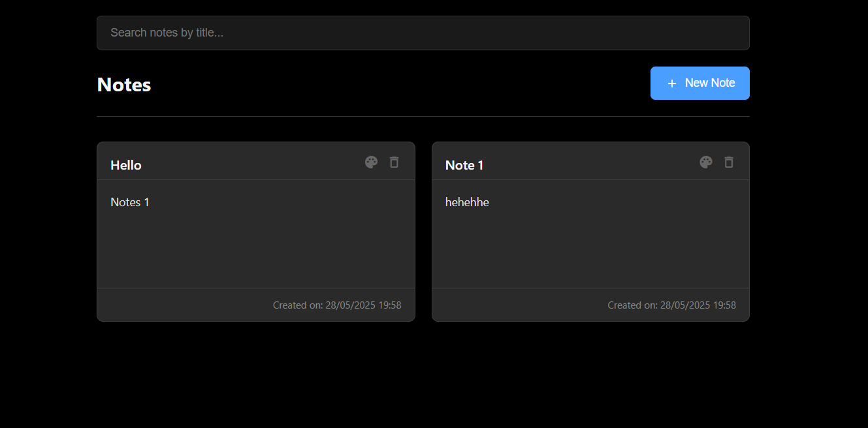Focus the Search notes by title field
This screenshot has height=428, width=868.
(423, 33)
